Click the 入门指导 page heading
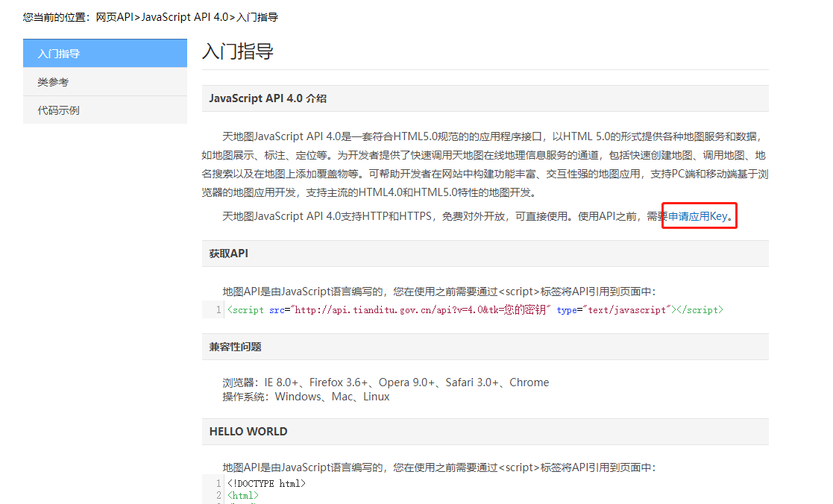This screenshot has height=504, width=833. [x=237, y=51]
